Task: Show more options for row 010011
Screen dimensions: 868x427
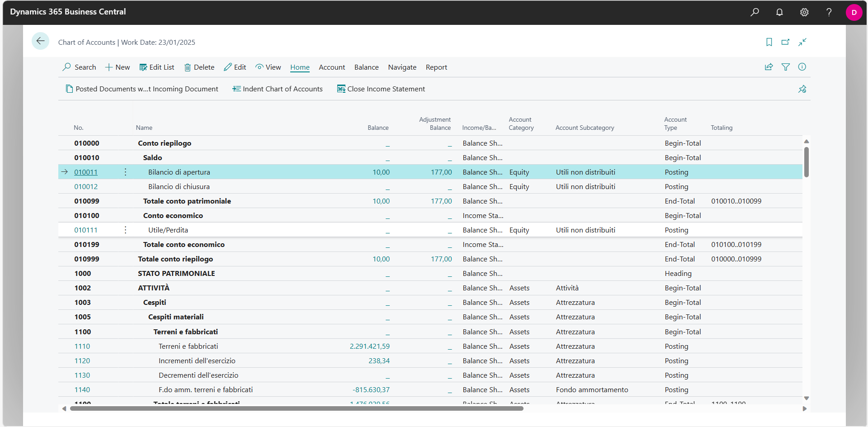Action: pyautogui.click(x=125, y=172)
